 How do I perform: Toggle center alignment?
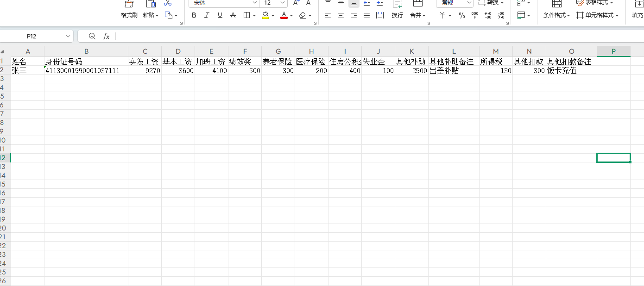point(341,15)
